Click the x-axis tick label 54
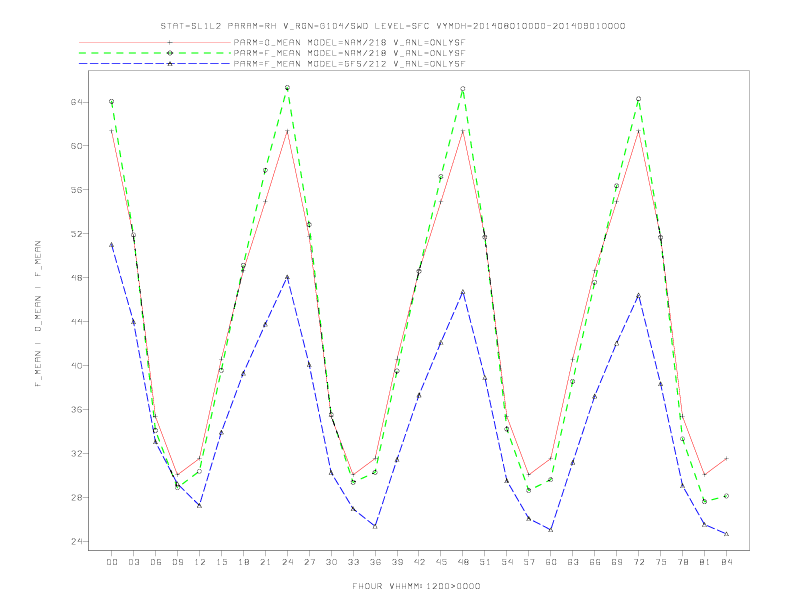Viewport: 792px width, 612px height. (x=507, y=562)
